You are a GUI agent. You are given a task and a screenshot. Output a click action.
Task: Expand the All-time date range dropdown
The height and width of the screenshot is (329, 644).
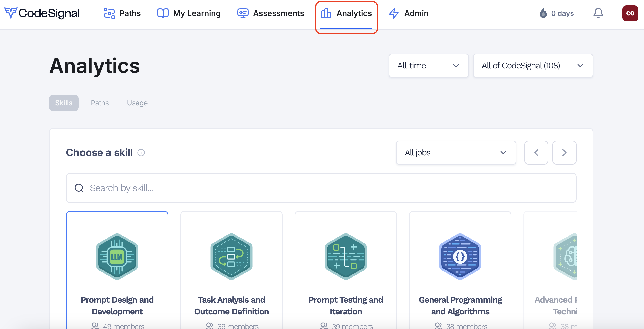pos(429,66)
